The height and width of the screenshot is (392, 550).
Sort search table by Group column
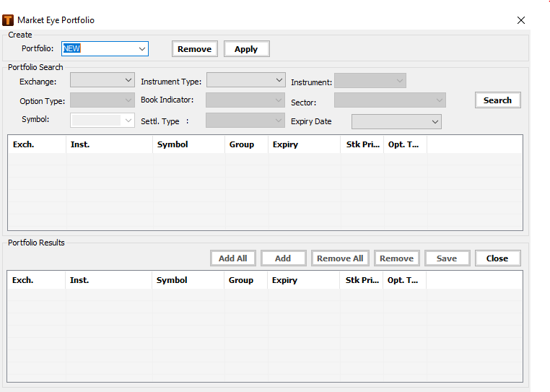coord(247,144)
